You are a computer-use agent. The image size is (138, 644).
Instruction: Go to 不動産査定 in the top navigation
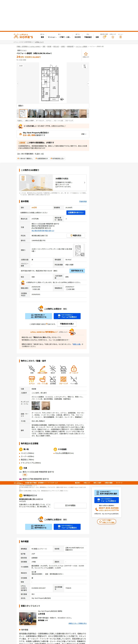[88, 37]
